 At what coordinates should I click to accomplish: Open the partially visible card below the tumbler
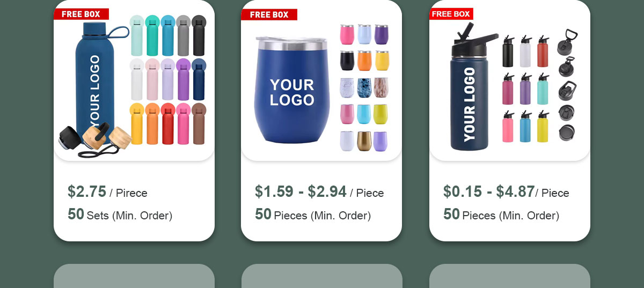(322, 276)
